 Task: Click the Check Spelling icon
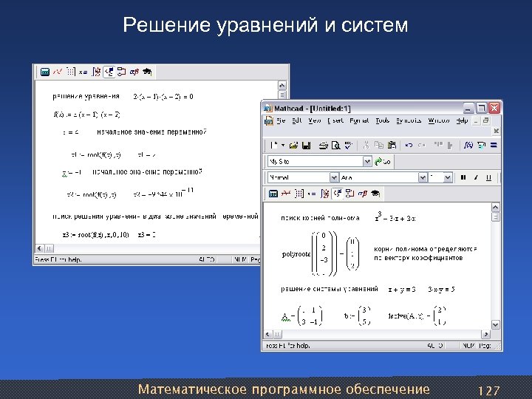click(349, 146)
